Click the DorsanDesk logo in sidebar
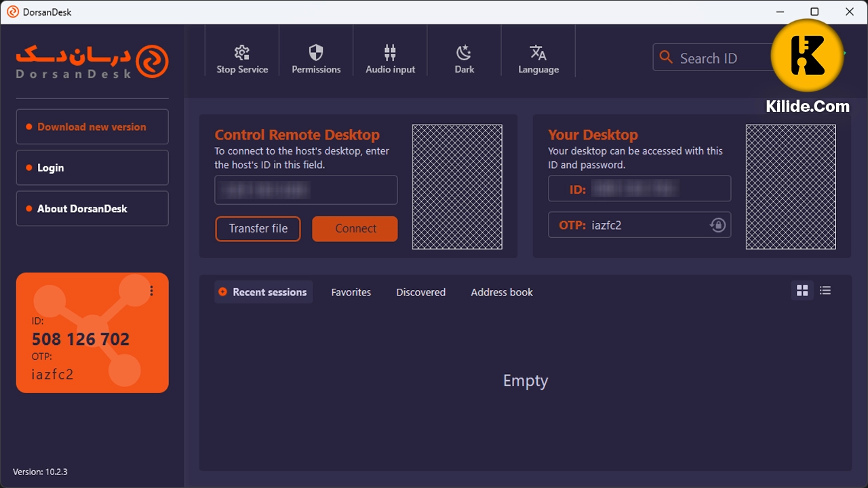This screenshot has width=868, height=488. point(92,62)
